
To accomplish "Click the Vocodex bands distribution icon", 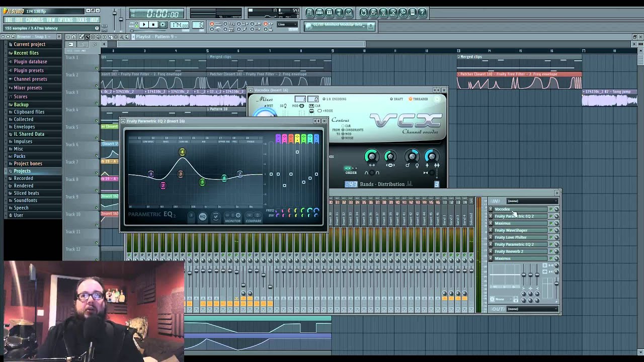I will (410, 184).
